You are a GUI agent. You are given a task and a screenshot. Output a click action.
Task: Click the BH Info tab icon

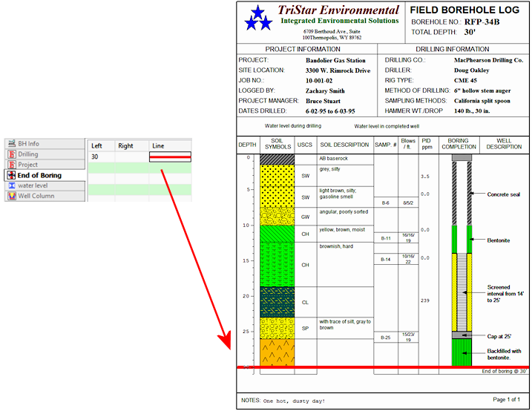12,144
